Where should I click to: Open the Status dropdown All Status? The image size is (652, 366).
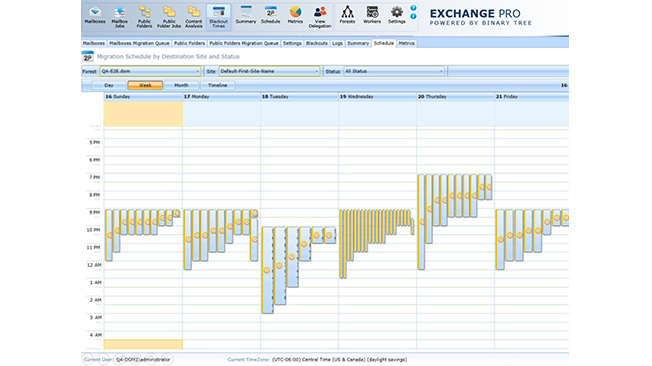[394, 71]
